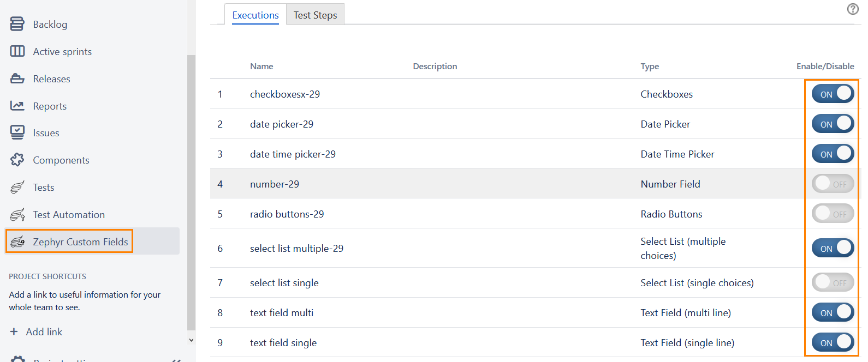Open the Issues list
The width and height of the screenshot is (868, 362).
46,132
